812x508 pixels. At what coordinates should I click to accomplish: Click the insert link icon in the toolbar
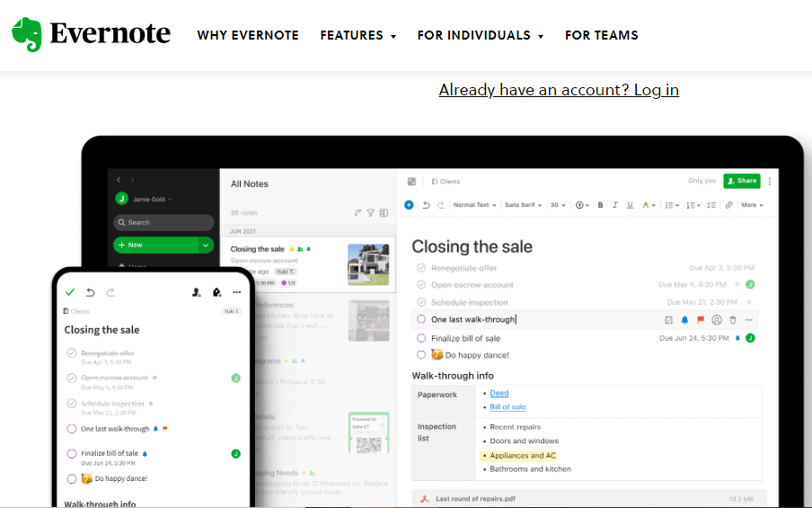coord(728,205)
